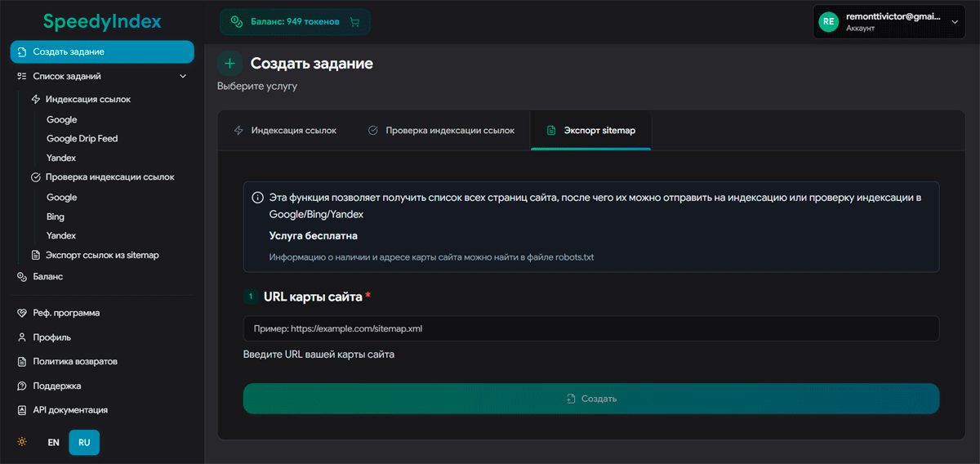Click the Политика возвратов document icon
The height and width of the screenshot is (464, 980).
tap(22, 361)
